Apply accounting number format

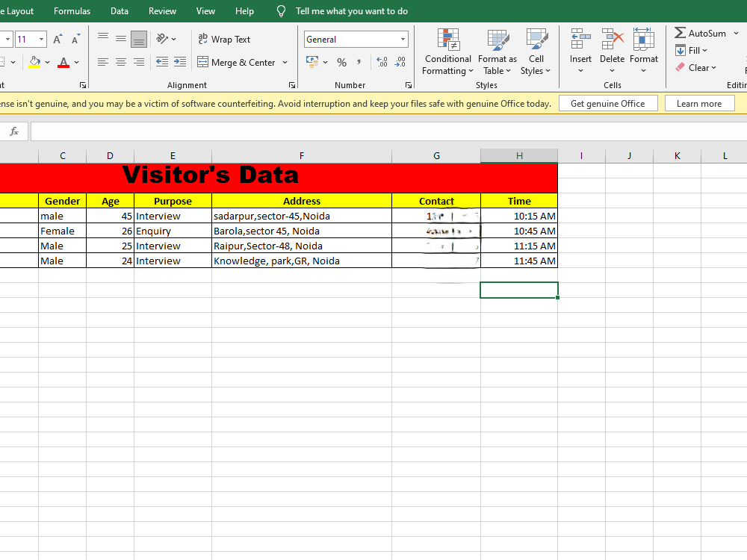point(312,62)
